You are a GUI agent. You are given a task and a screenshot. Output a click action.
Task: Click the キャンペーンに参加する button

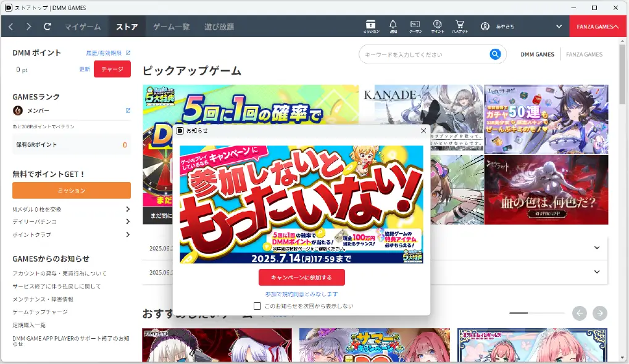point(301,277)
